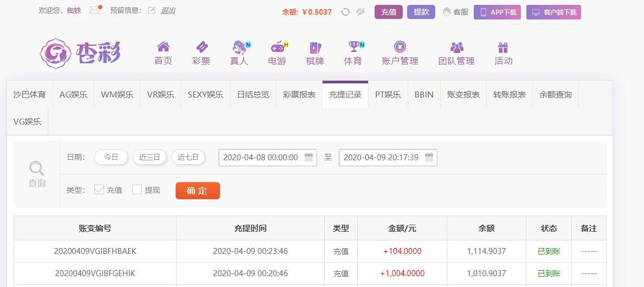Switch to the 沙巴体育 tab

click(x=30, y=94)
